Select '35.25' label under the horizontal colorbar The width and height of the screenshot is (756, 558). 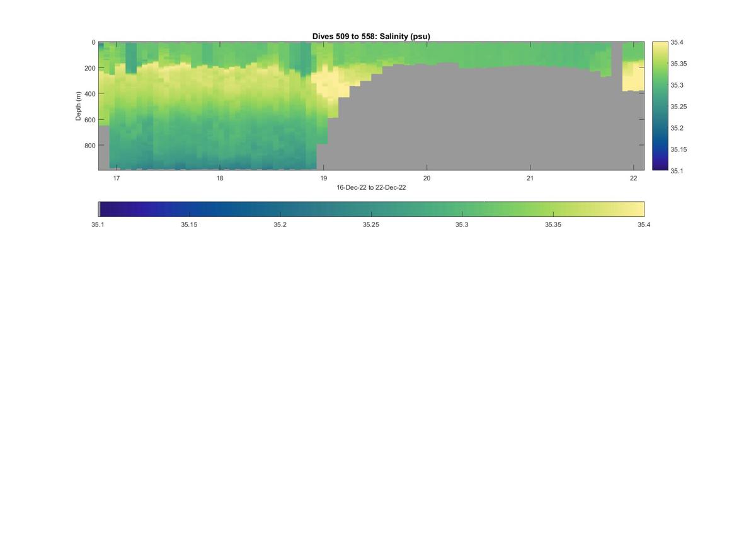pos(371,224)
